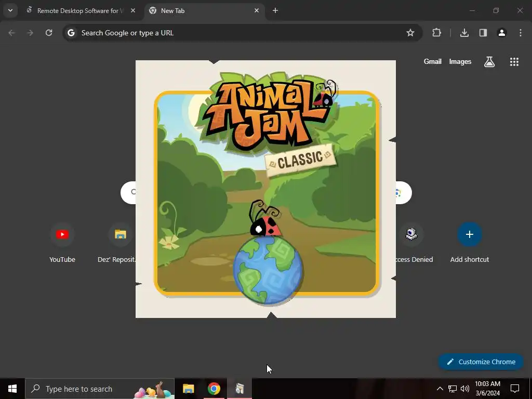Viewport: 532px width, 399px height.
Task: Reload the current page
Action: tap(49, 33)
